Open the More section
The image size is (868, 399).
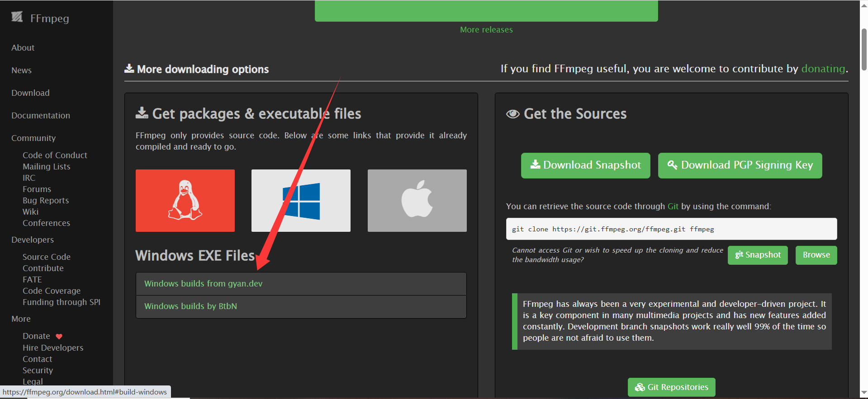pos(21,319)
